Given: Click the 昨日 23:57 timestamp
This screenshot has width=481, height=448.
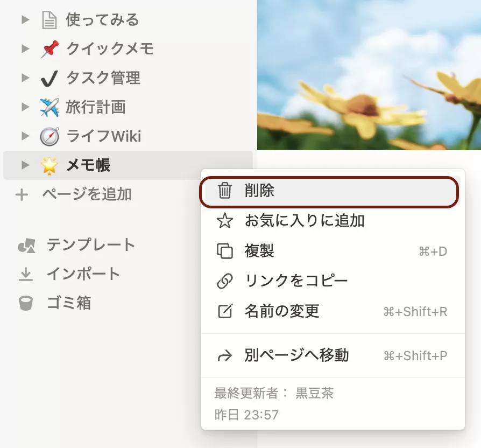Looking at the screenshot, I should click(246, 415).
